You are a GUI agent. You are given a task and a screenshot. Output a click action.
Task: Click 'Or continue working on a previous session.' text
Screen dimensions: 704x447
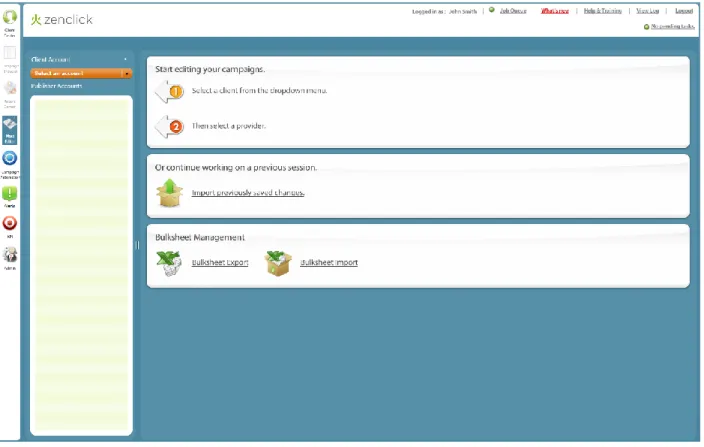pyautogui.click(x=236, y=167)
